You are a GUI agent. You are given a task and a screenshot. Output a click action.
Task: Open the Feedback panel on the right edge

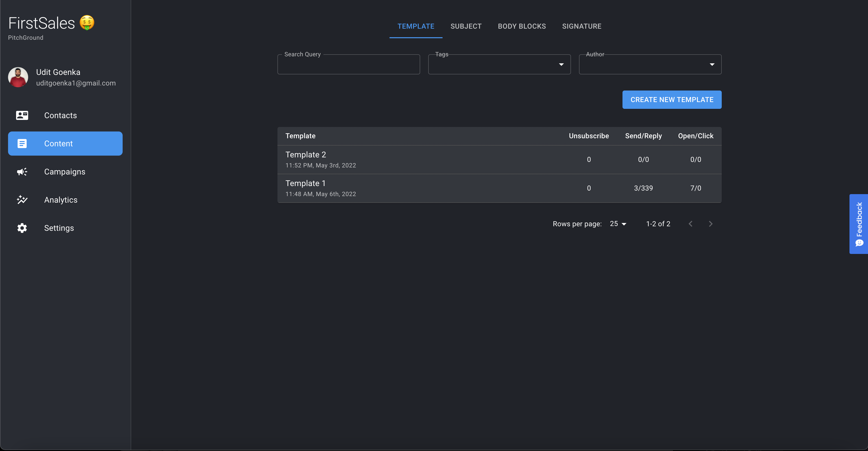tap(859, 224)
